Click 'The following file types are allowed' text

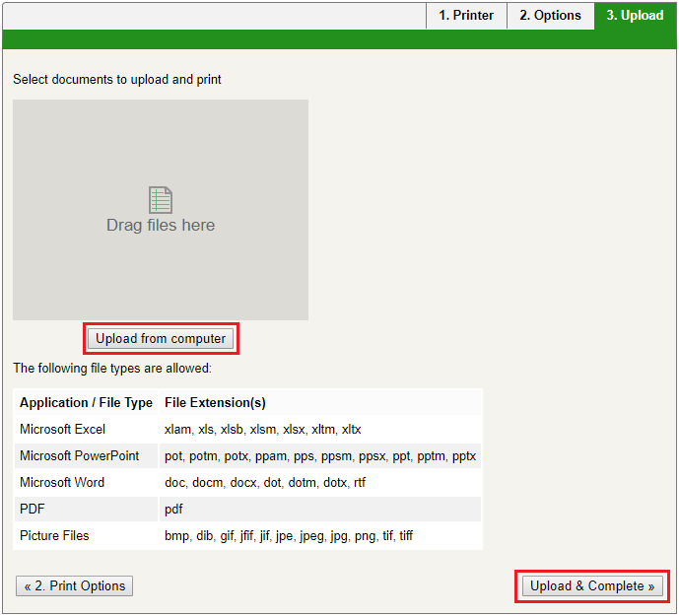point(112,369)
